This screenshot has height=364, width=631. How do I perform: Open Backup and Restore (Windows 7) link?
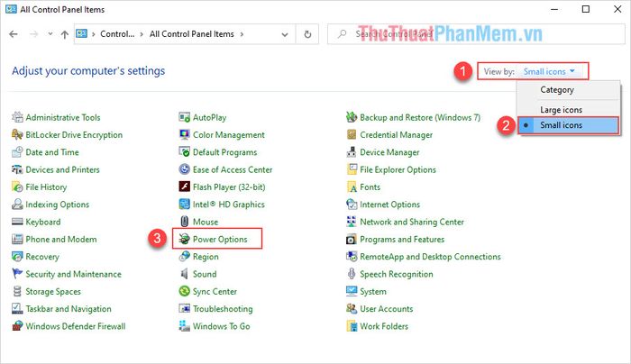(420, 117)
